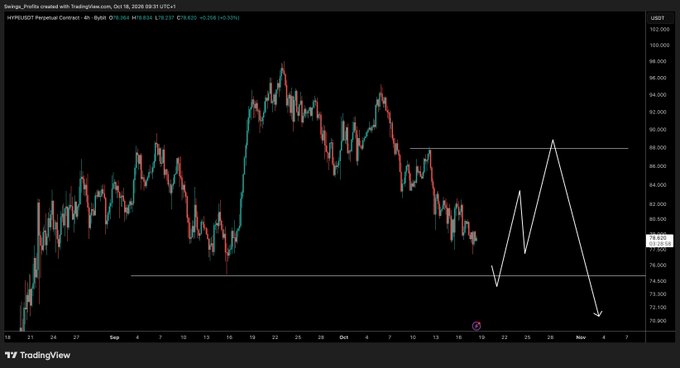This screenshot has width=680, height=368.
Task: Click the 96.000 price axis label
Action: click(x=658, y=78)
